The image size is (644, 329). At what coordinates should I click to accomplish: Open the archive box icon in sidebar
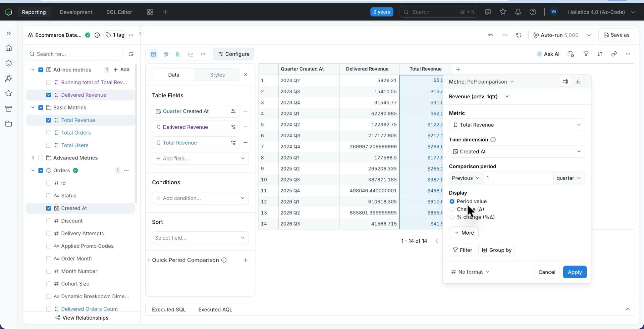click(9, 109)
